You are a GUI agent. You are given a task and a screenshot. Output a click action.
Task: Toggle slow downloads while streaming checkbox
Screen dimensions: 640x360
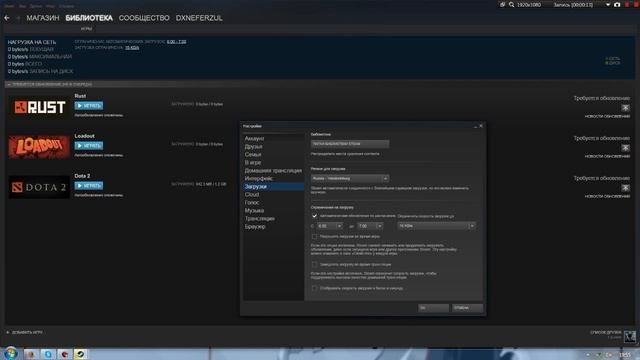[x=314, y=264]
